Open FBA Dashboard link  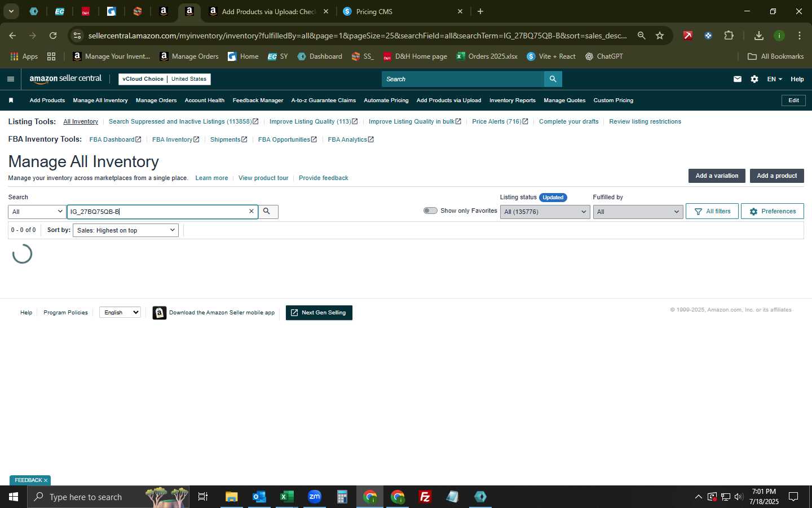(115, 139)
